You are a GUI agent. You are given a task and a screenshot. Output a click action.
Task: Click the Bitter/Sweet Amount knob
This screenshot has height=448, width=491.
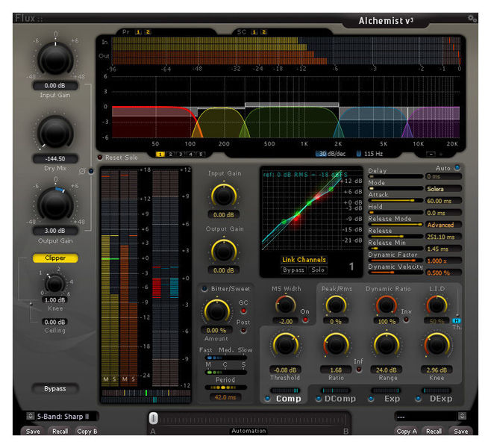(x=216, y=311)
